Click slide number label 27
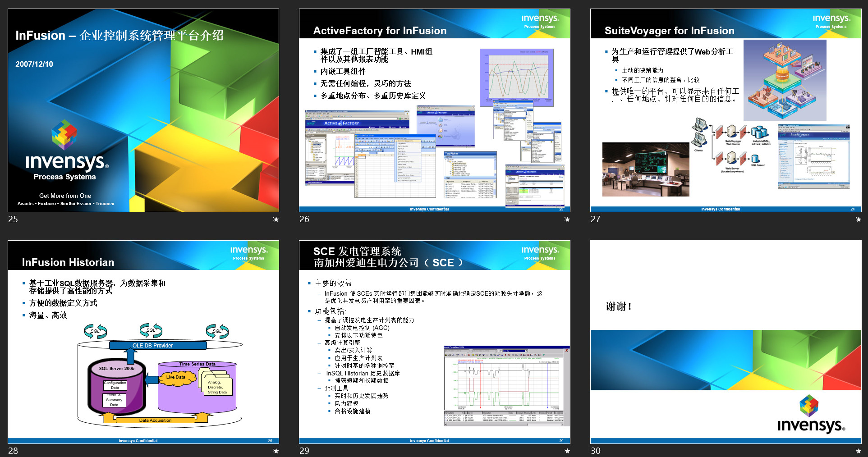 click(x=596, y=219)
